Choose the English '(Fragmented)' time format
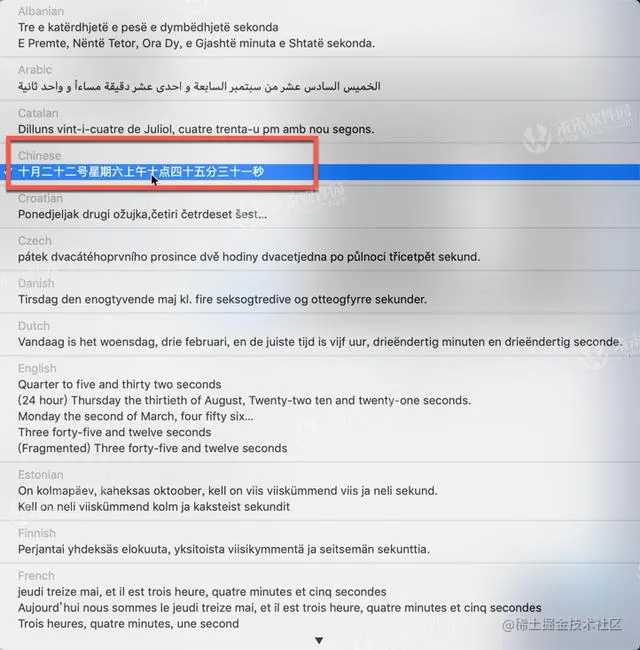 (x=153, y=448)
